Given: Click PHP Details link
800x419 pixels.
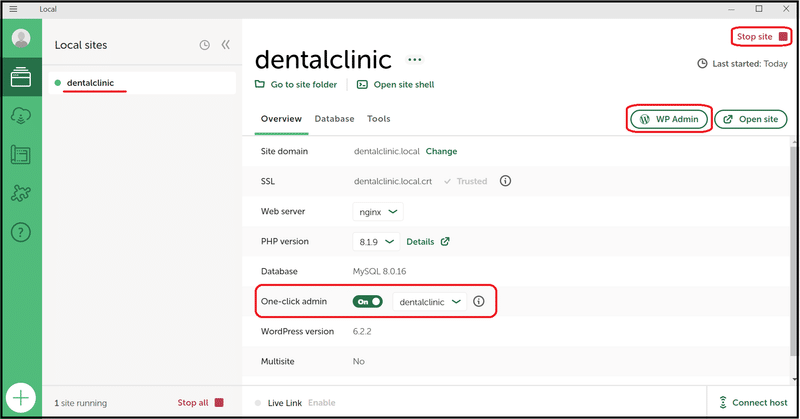Looking at the screenshot, I should click(420, 242).
